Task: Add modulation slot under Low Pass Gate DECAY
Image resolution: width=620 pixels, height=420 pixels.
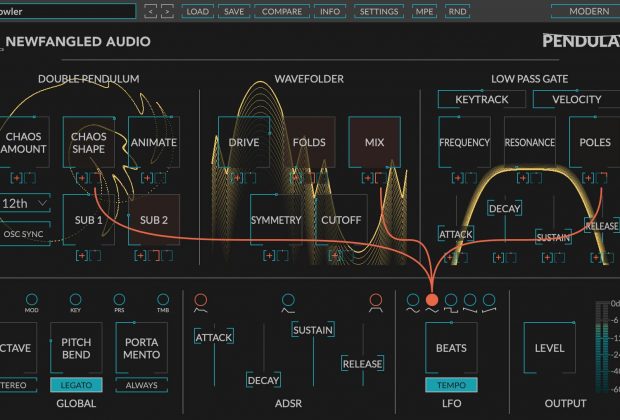Action: coord(498,258)
